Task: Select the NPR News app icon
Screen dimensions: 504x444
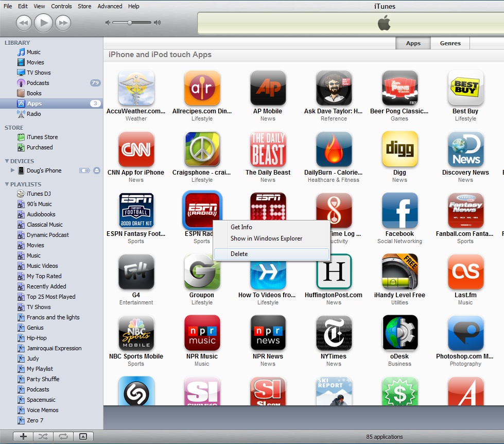Action: 268,333
